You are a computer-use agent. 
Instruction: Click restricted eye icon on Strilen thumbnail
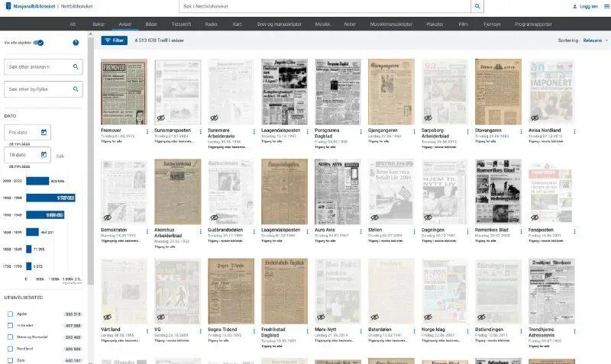pyautogui.click(x=374, y=217)
